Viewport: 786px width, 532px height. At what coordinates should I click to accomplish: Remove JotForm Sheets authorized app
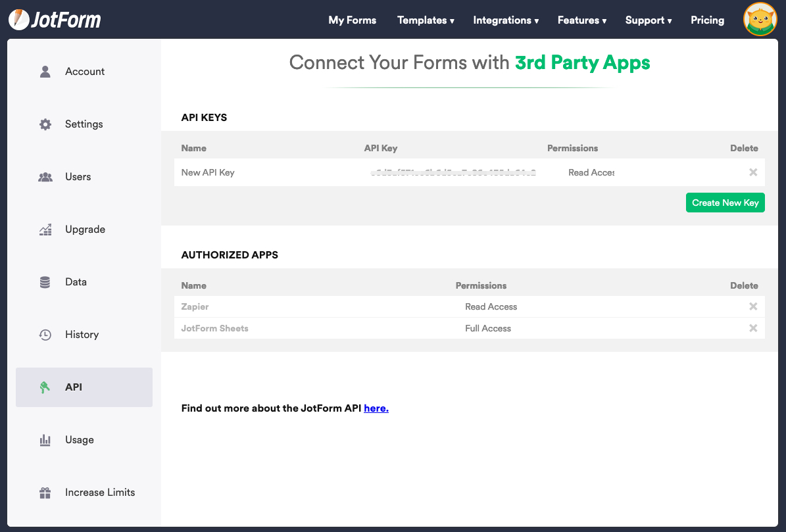pyautogui.click(x=753, y=328)
